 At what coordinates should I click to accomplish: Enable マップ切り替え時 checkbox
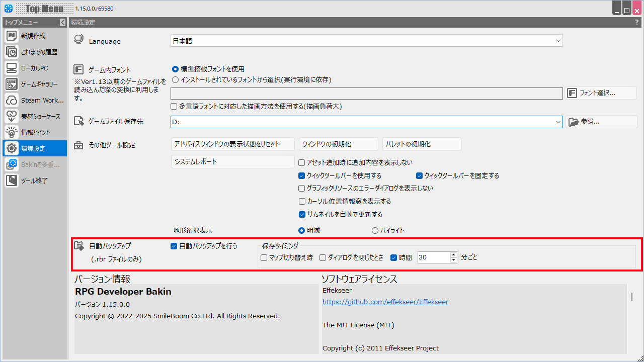[264, 257]
